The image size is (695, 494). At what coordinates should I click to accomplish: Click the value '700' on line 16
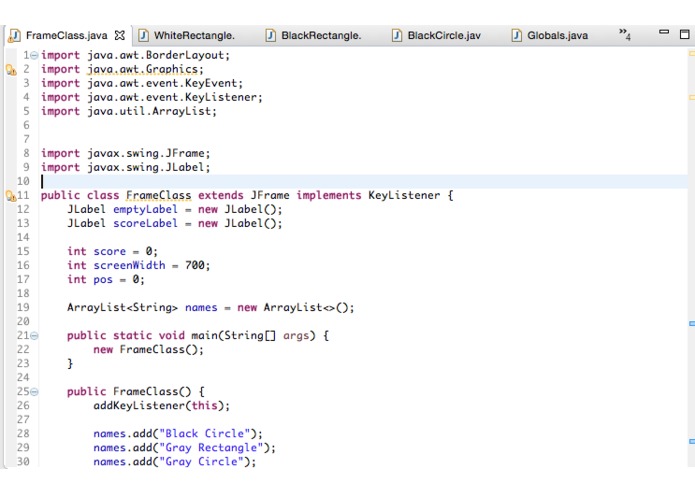[195, 265]
